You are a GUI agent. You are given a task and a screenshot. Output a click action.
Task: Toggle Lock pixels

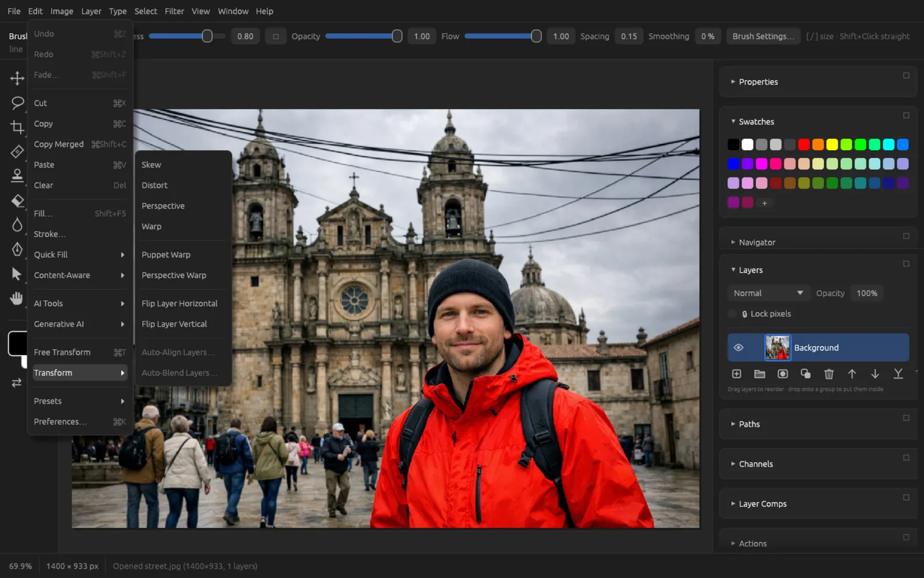pos(732,314)
